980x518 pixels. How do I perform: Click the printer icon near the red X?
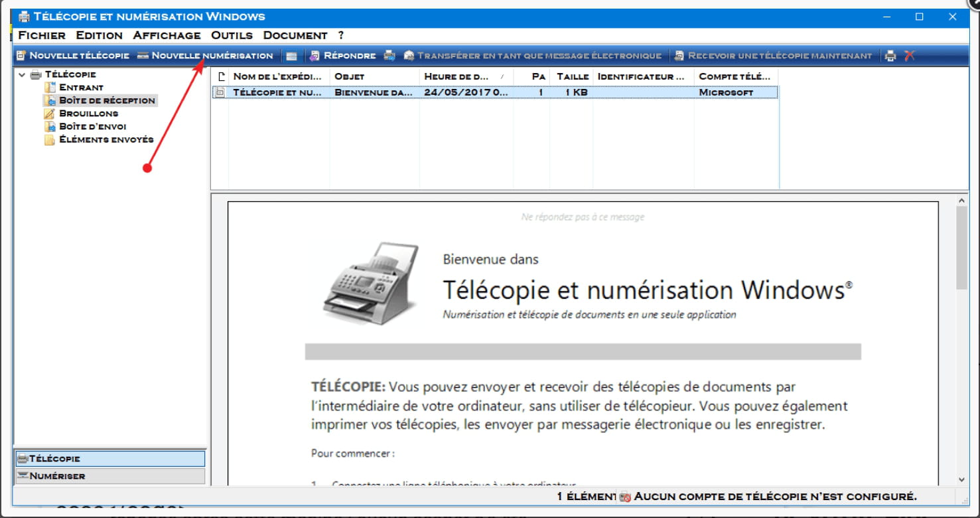pos(890,56)
